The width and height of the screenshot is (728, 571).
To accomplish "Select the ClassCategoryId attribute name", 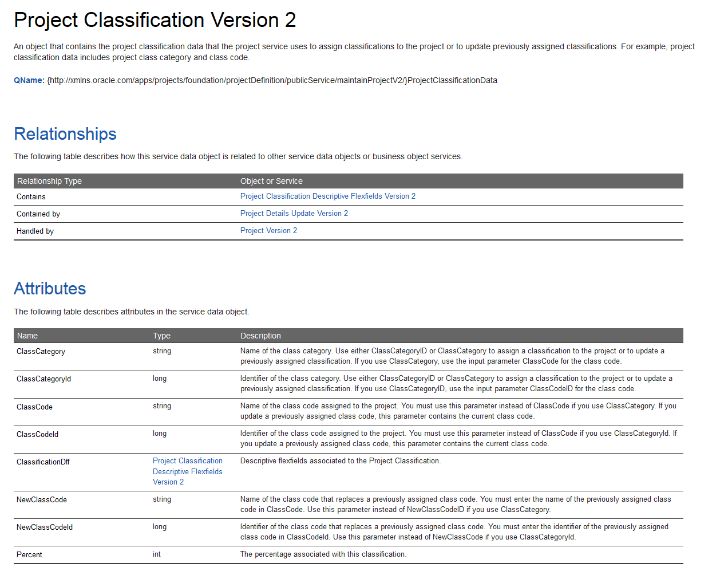I will click(43, 379).
